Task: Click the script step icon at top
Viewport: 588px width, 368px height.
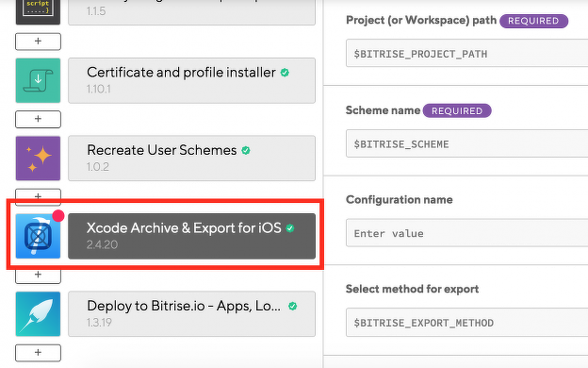Action: tap(38, 12)
